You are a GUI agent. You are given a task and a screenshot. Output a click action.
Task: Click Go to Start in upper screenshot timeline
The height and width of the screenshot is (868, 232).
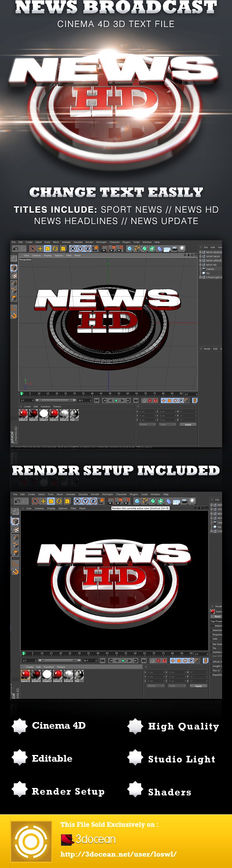97,400
